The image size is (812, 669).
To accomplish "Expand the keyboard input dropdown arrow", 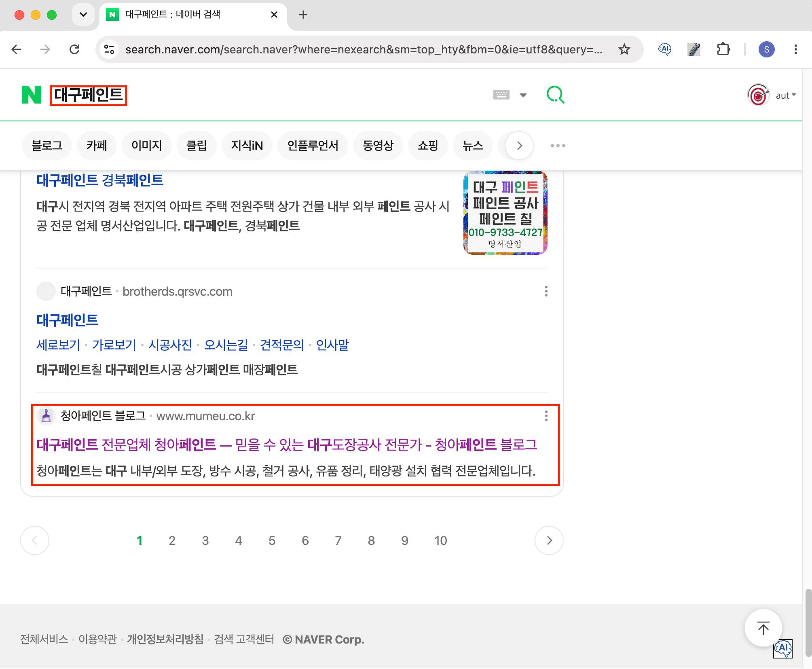I will click(x=523, y=95).
